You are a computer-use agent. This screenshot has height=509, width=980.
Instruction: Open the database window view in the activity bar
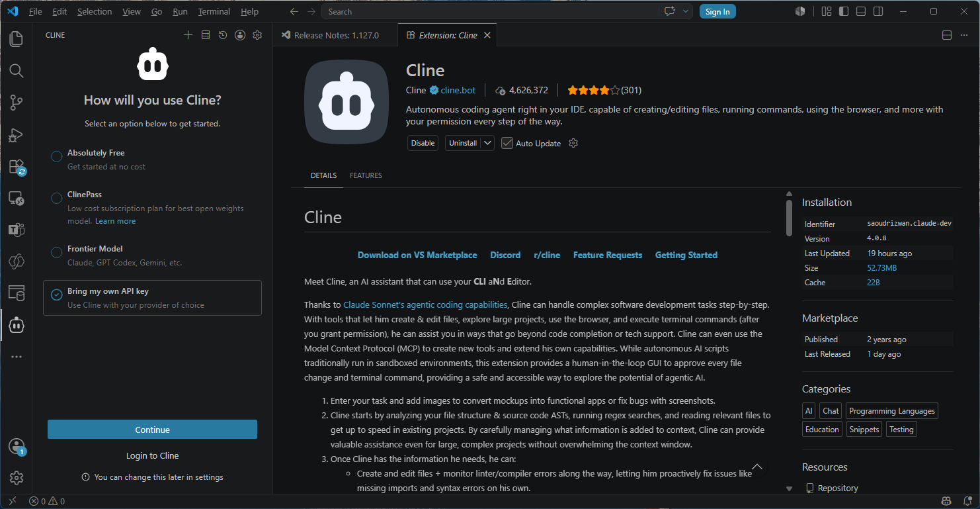17,293
